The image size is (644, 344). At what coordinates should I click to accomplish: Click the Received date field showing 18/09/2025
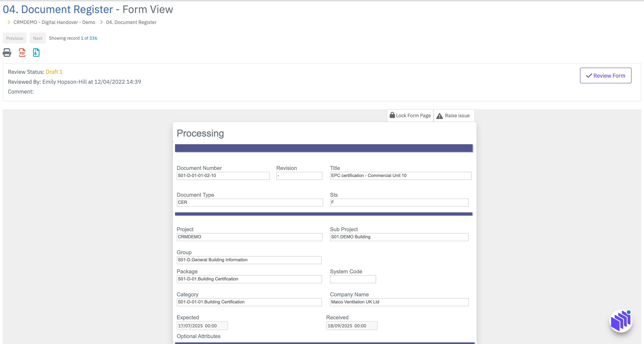[352, 325]
